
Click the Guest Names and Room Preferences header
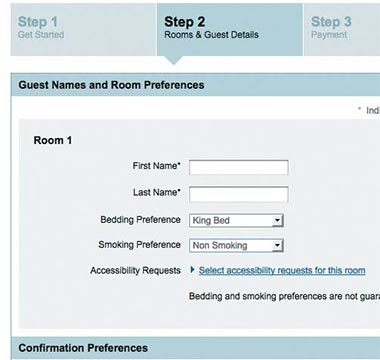pyautogui.click(x=111, y=85)
